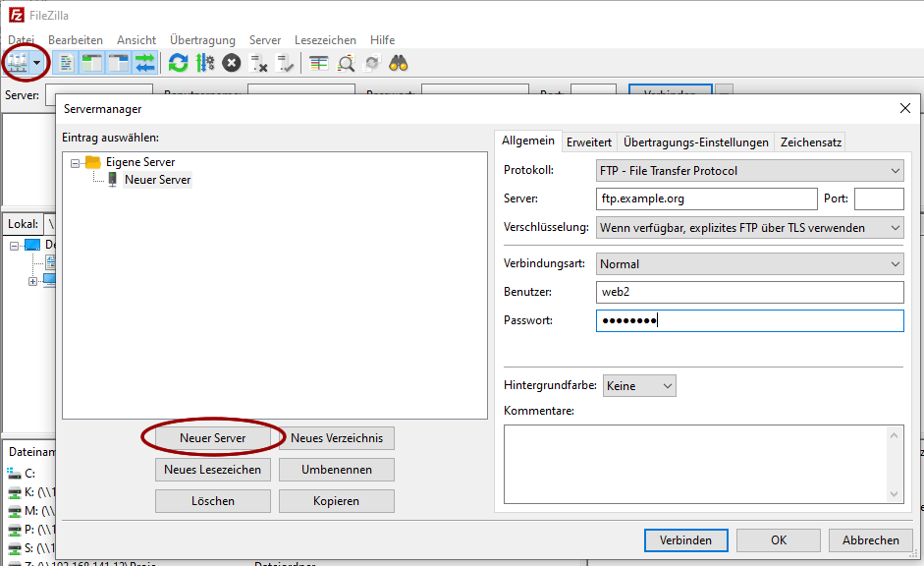Click the Neues Verzeichnis button
The image size is (924, 566).
pyautogui.click(x=337, y=438)
